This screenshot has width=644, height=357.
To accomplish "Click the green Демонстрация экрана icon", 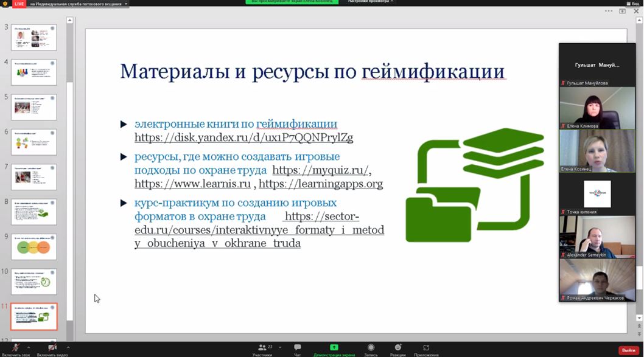I will [334, 347].
